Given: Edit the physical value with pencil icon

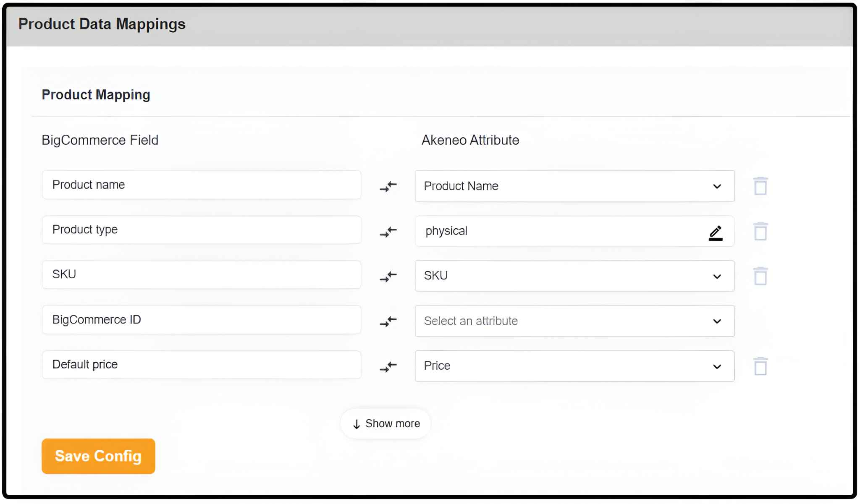Looking at the screenshot, I should (716, 233).
